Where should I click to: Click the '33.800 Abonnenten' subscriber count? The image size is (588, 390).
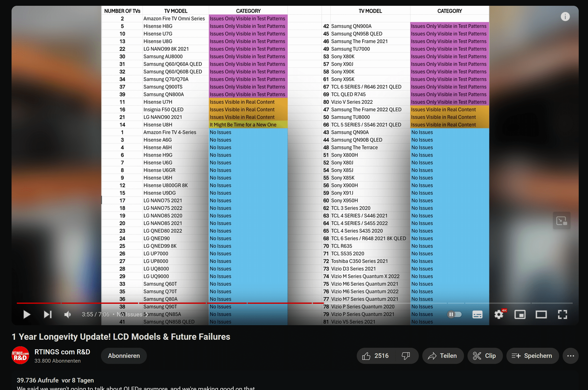[x=57, y=361]
